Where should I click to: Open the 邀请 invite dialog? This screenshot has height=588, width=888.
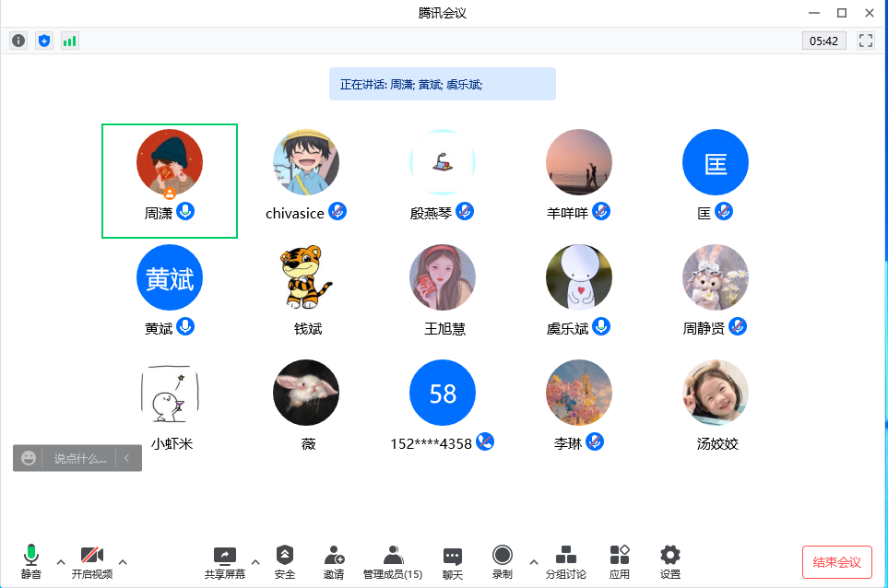tap(334, 561)
